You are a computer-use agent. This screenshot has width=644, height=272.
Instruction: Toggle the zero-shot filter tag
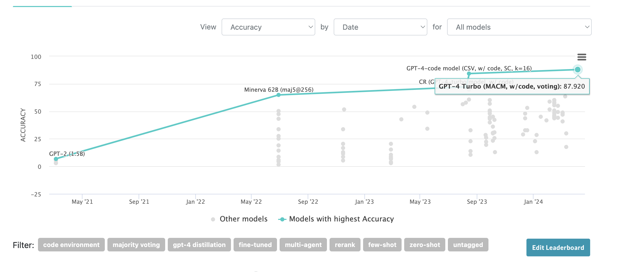tap(425, 245)
